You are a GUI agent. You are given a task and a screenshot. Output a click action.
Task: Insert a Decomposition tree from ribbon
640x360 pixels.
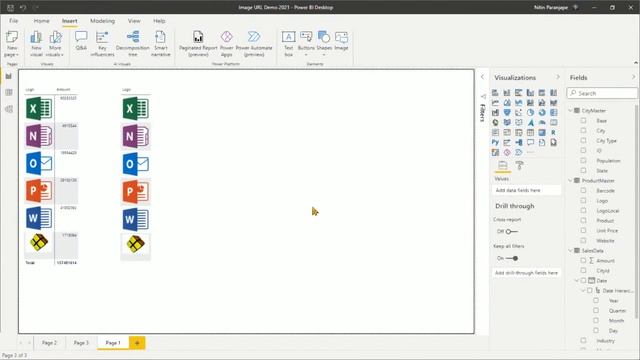[x=133, y=43]
